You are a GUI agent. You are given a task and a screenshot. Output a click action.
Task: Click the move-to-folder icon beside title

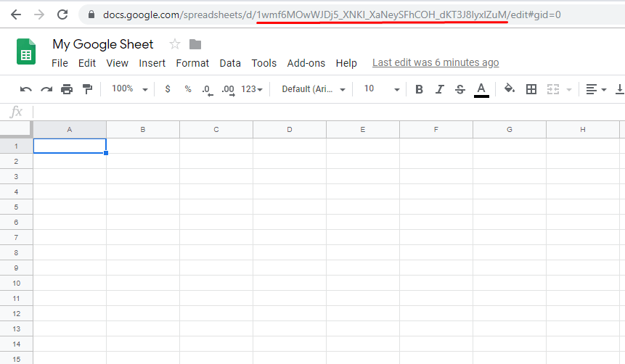tap(195, 44)
